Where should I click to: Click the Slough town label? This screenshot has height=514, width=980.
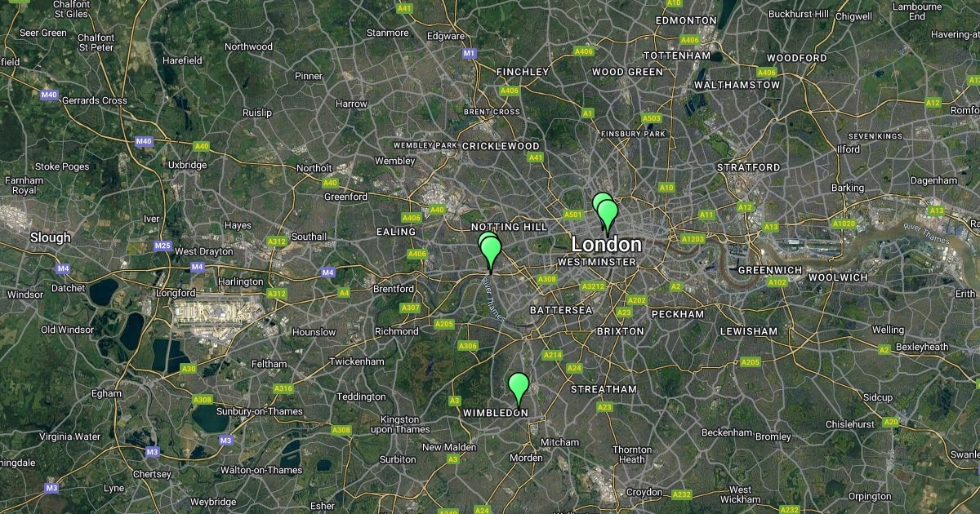tap(51, 237)
